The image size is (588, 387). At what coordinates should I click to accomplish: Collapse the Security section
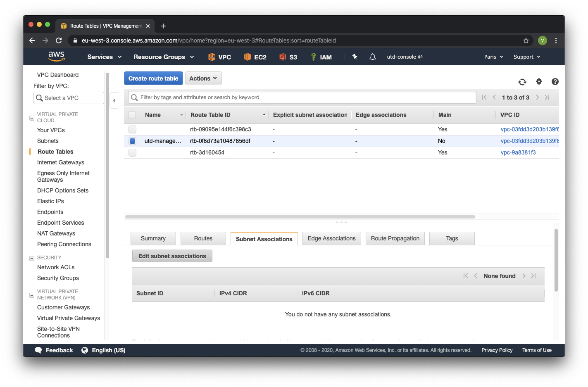click(32, 258)
